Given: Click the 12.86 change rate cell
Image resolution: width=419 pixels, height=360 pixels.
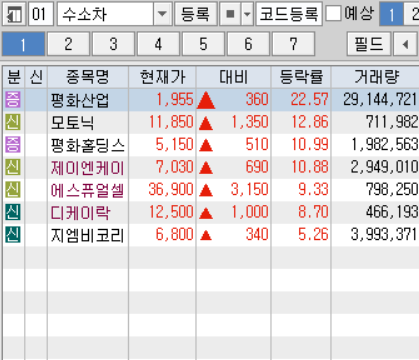Looking at the screenshot, I should [x=310, y=122].
